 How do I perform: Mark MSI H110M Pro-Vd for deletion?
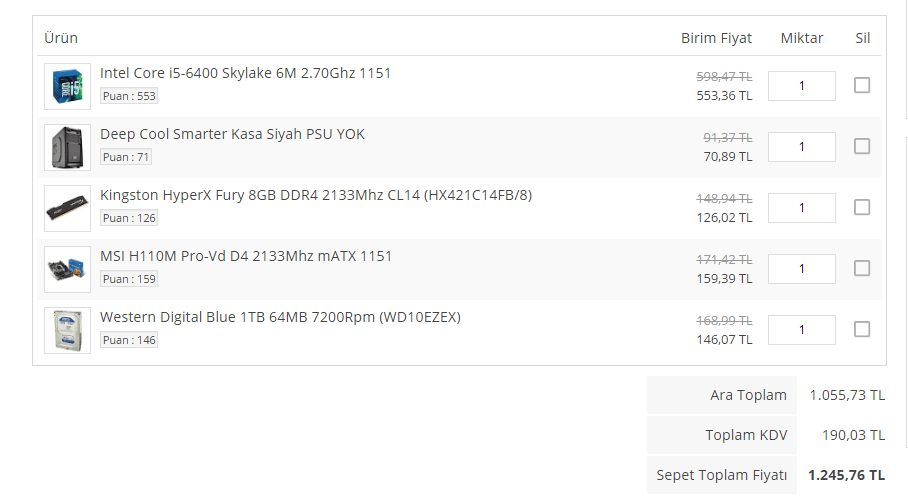862,268
